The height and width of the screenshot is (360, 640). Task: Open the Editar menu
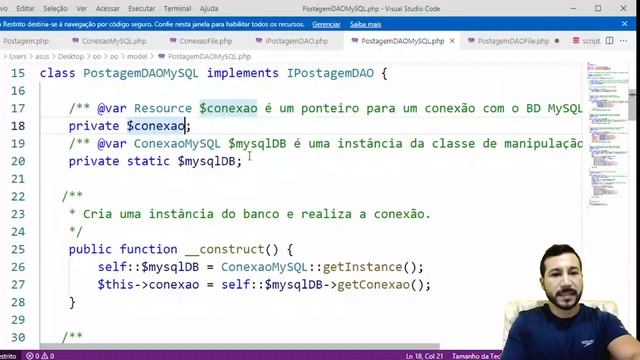tap(25, 8)
